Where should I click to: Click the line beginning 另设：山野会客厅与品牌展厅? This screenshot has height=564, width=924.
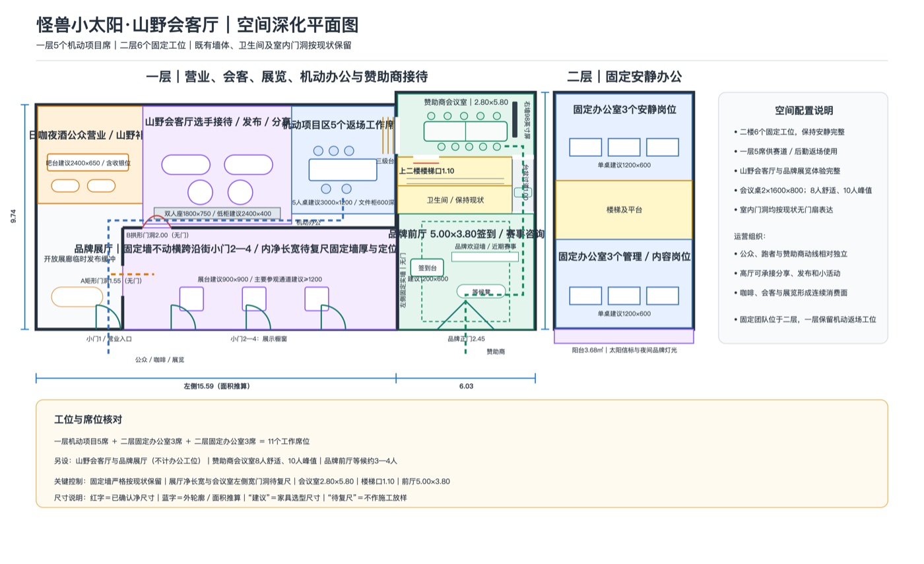225,461
